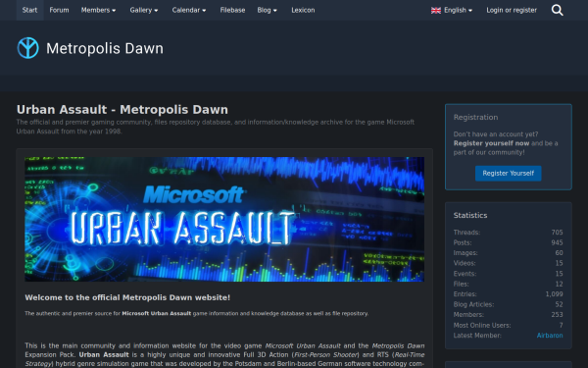The width and height of the screenshot is (588, 368).
Task: Expand the Gallery dropdown menu
Action: 144,10
